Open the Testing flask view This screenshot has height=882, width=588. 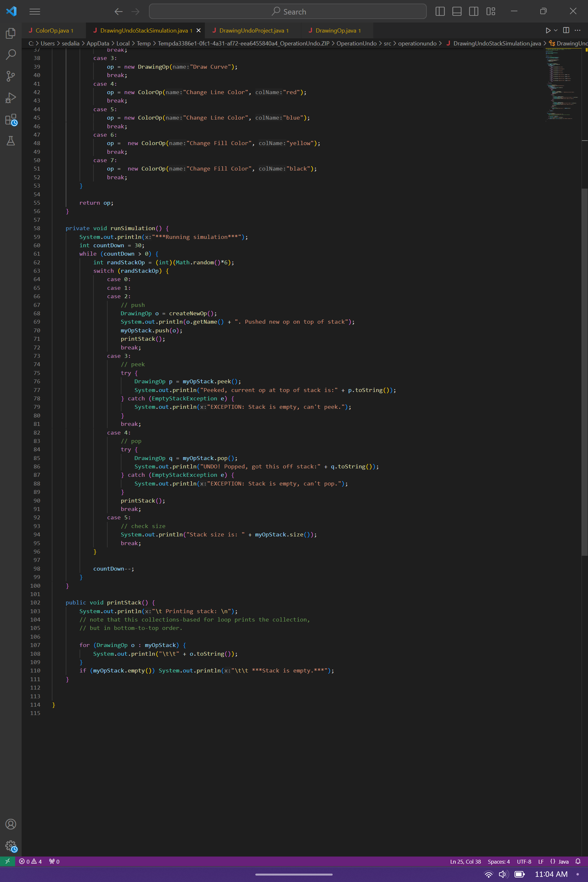tap(11, 141)
